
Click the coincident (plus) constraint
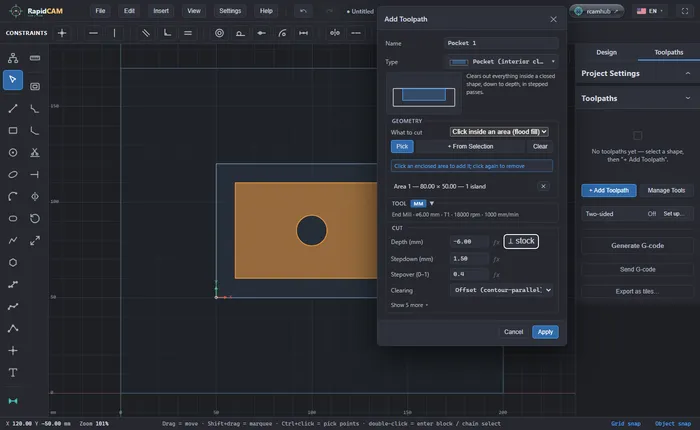(x=62, y=33)
